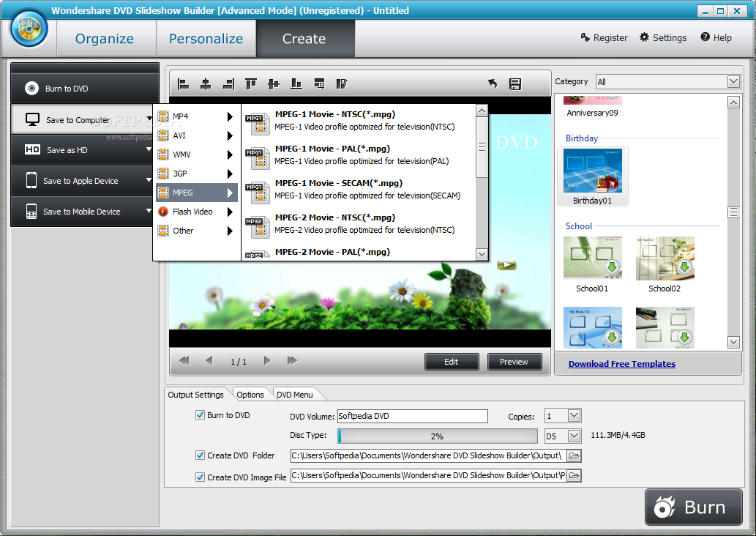Browse for the DVD folder path
Viewport: 756px width, 536px height.
574,455
